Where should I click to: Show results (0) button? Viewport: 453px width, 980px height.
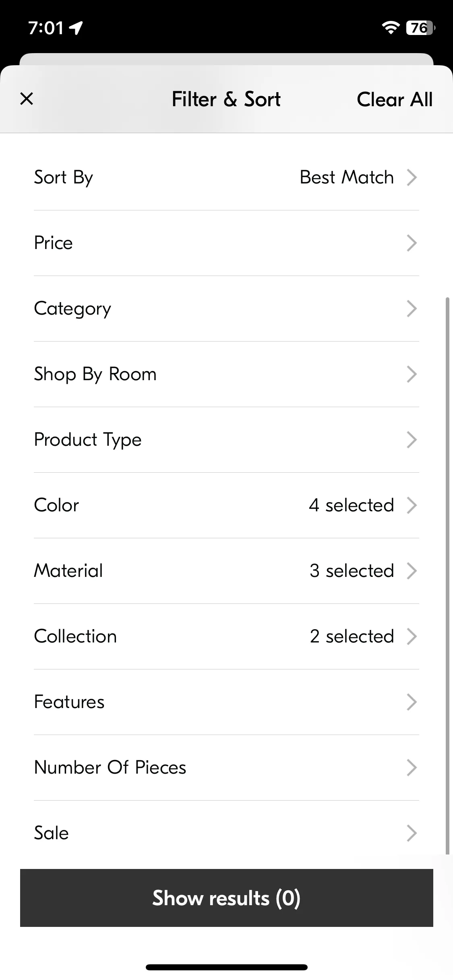click(226, 898)
